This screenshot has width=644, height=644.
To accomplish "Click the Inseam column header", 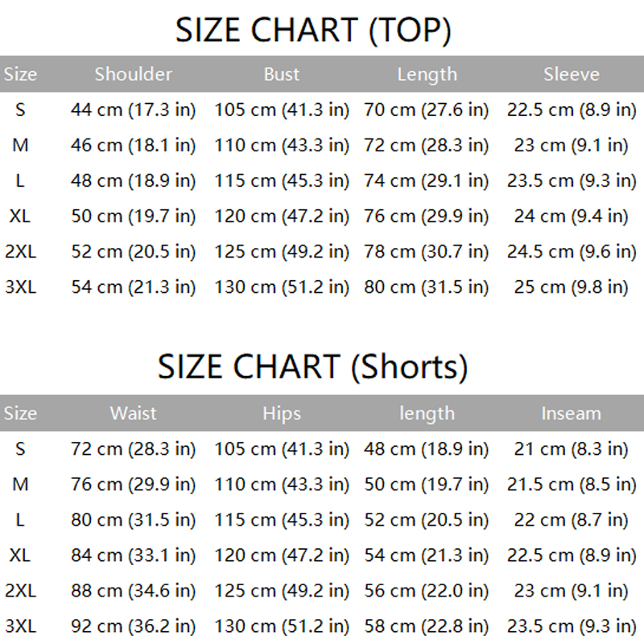I will 572,414.
